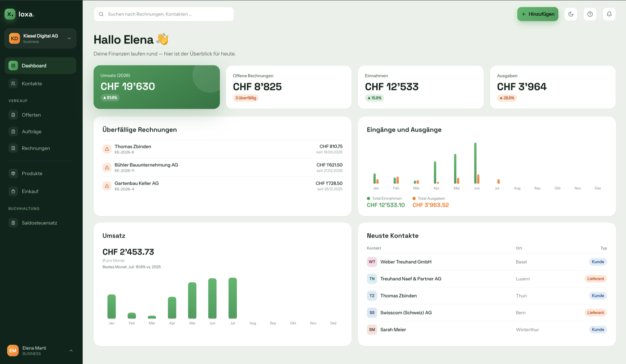This screenshot has height=364, width=626.
Task: Click the EM user avatar
Action: tap(13, 351)
